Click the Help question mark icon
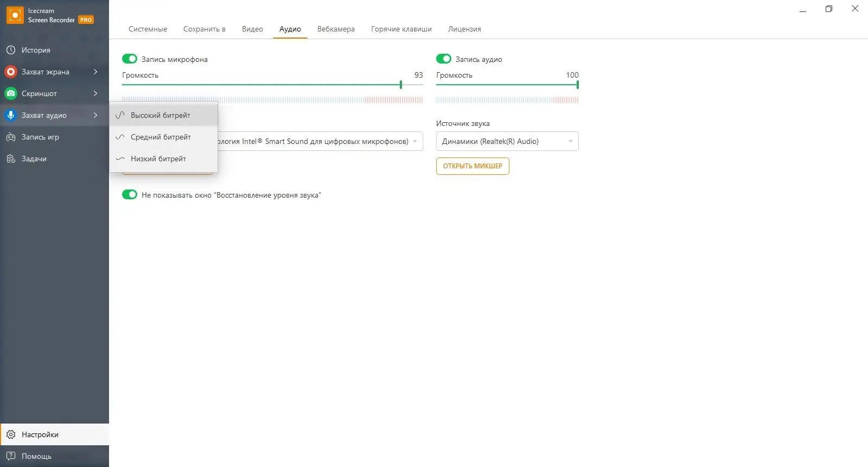Screen dimensions: 868x467 [10, 456]
